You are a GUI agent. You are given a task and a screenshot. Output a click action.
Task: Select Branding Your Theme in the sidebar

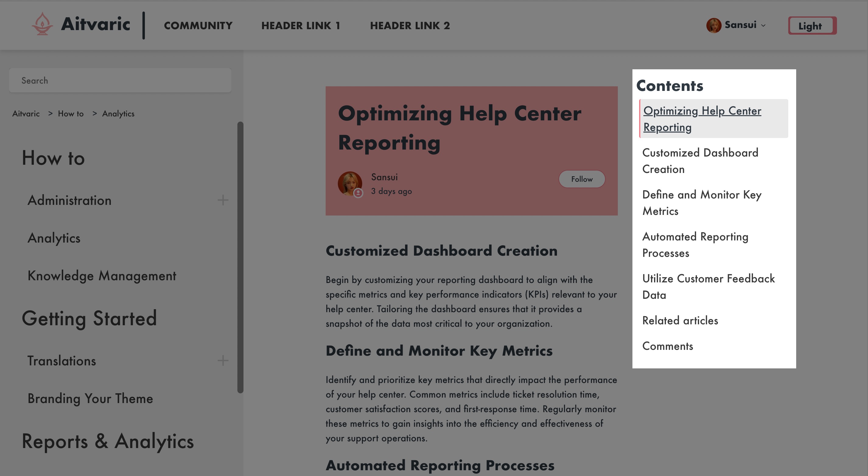pos(90,398)
